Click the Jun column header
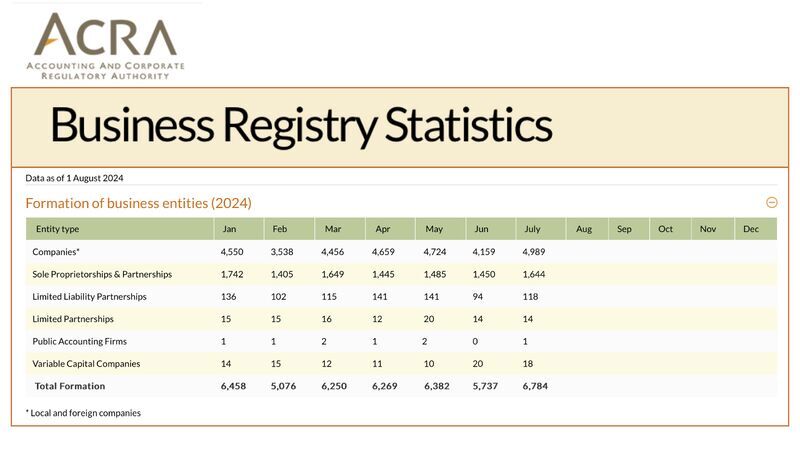 click(x=481, y=229)
